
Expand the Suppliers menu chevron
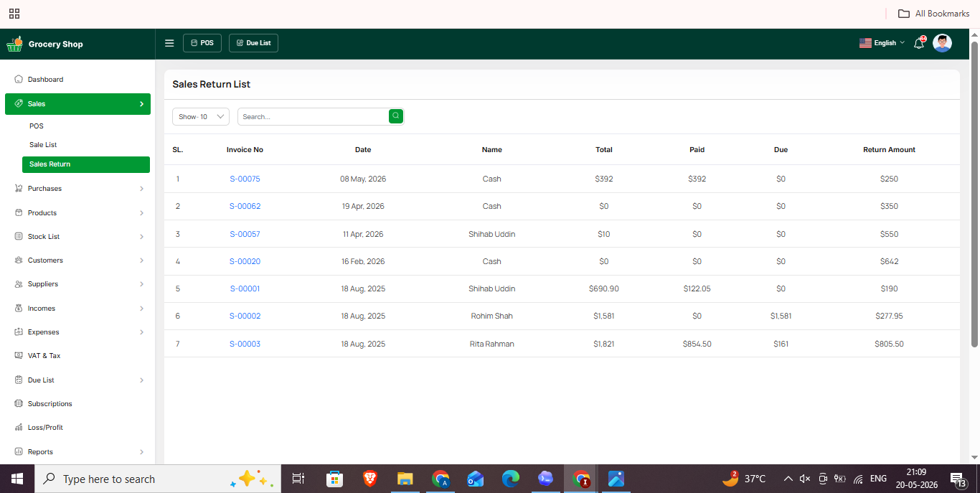141,284
